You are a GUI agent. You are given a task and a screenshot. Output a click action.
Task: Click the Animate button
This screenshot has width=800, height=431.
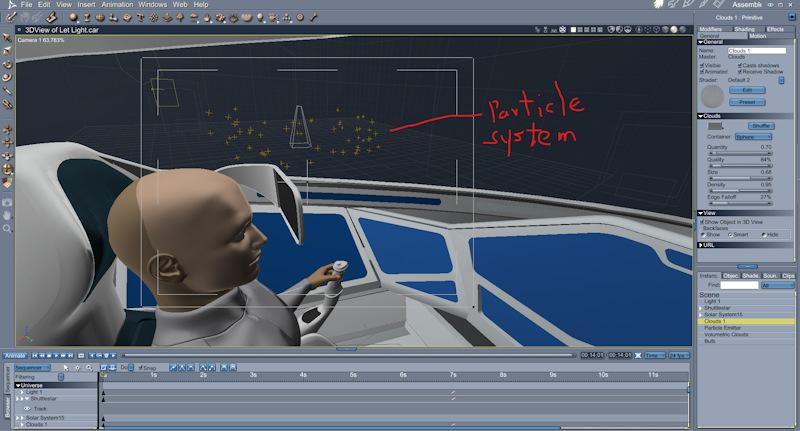point(15,355)
